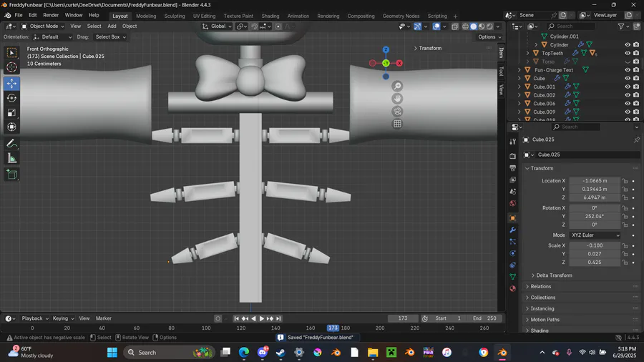Select the Cursor tool

(x=11, y=67)
